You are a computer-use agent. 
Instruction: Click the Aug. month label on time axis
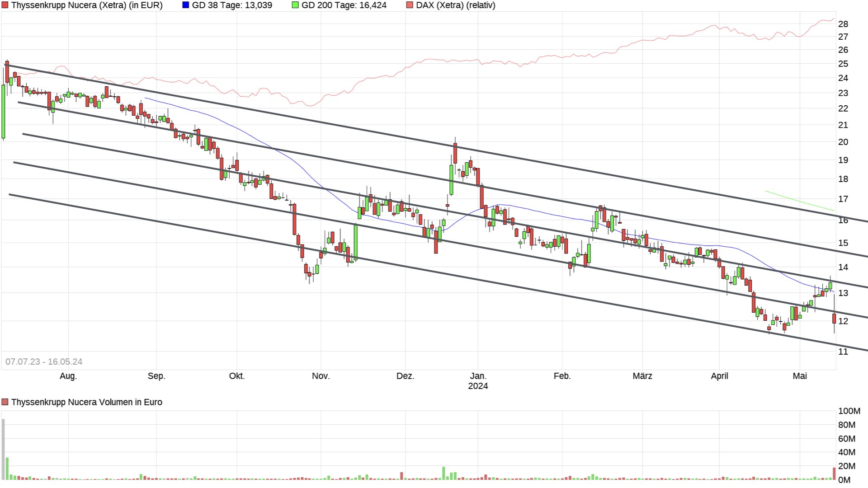coord(68,376)
